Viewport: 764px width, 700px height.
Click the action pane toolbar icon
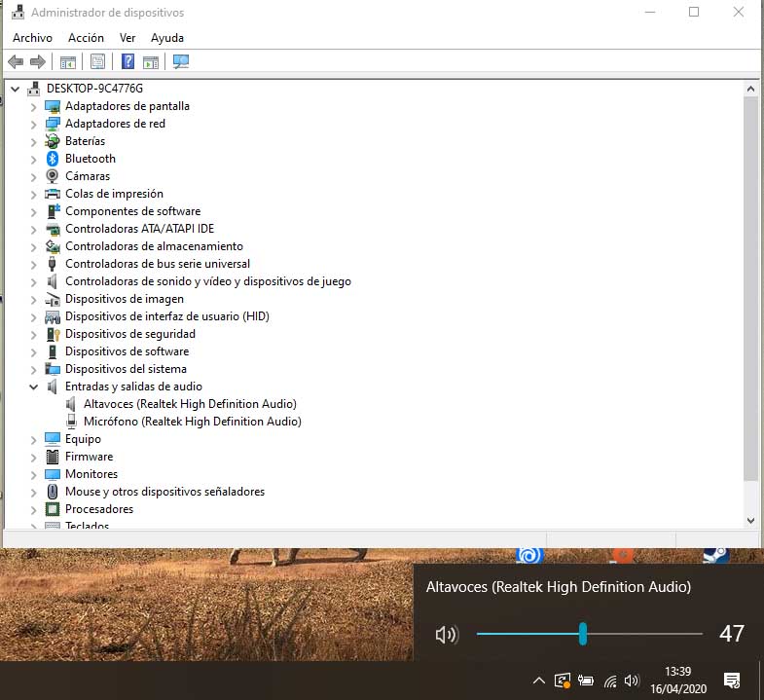click(x=151, y=62)
